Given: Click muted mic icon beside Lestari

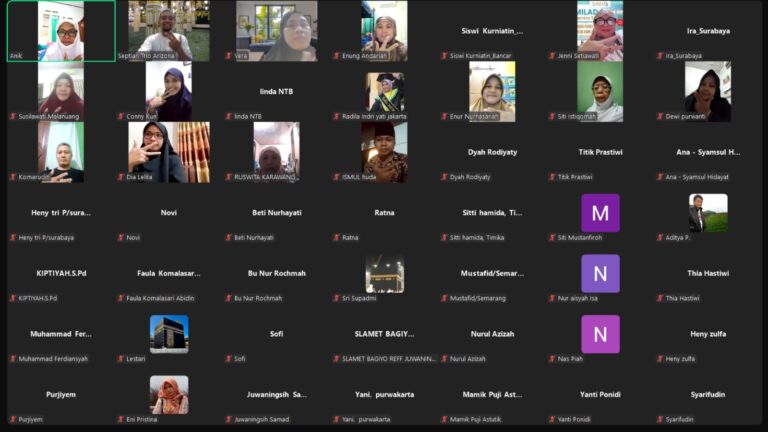Looking at the screenshot, I should pos(120,359).
